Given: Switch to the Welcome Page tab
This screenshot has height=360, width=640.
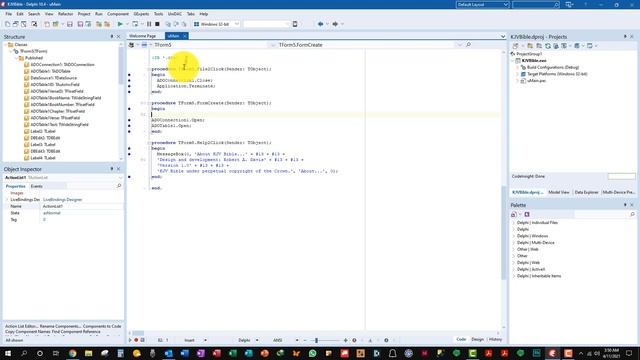Looking at the screenshot, I should tap(143, 36).
